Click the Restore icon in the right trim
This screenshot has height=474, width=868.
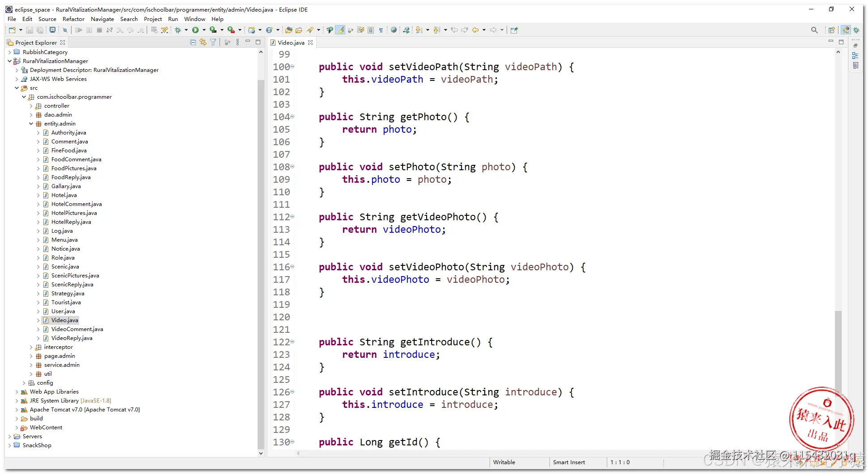tap(855, 46)
